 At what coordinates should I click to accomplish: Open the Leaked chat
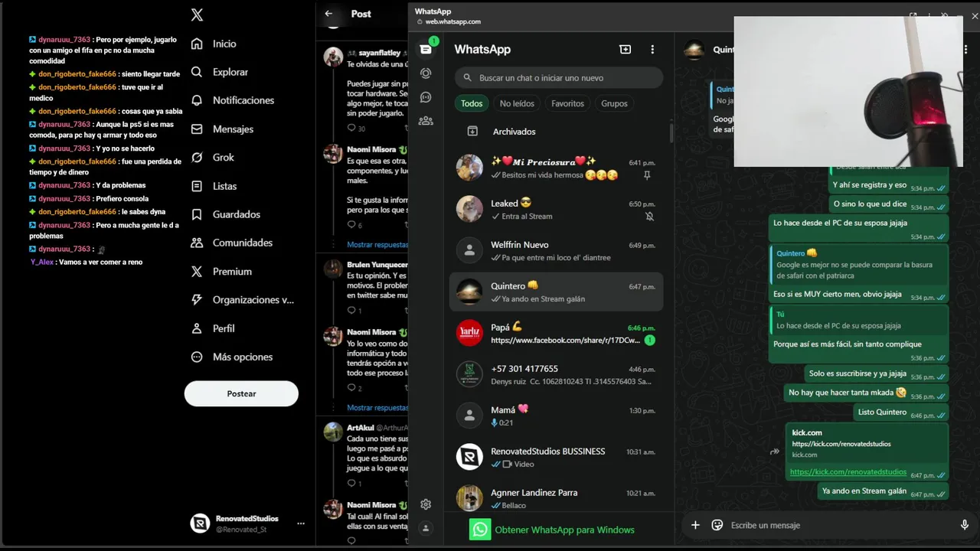[557, 210]
